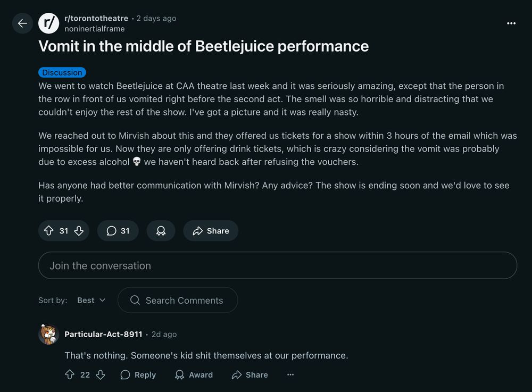Visit noninertialframe's user profile
This screenshot has height=392, width=532.
[x=95, y=29]
